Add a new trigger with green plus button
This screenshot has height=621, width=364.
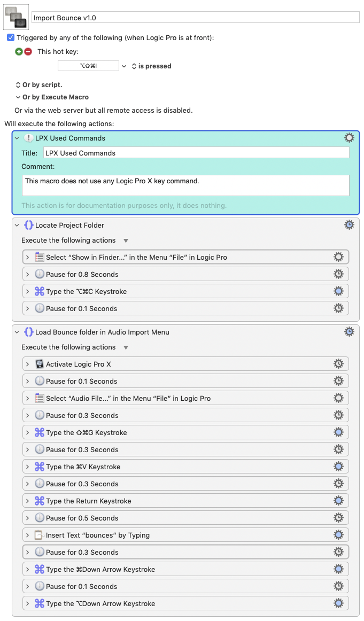19,51
